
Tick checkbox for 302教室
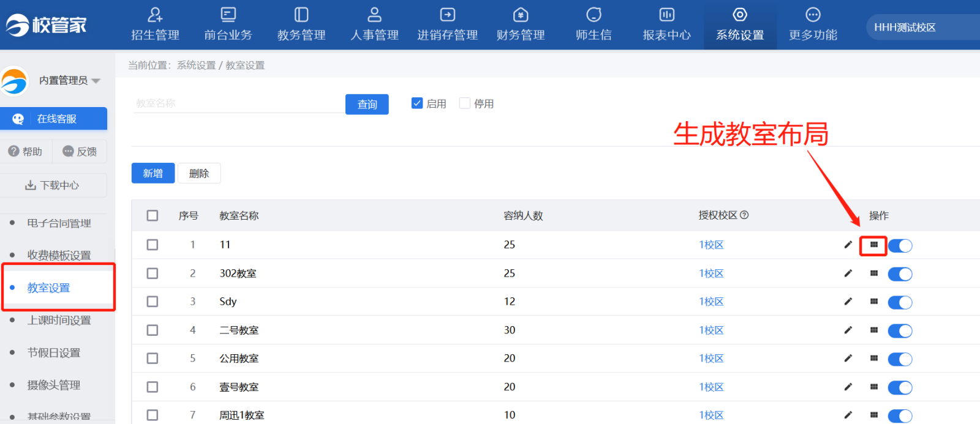[153, 273]
